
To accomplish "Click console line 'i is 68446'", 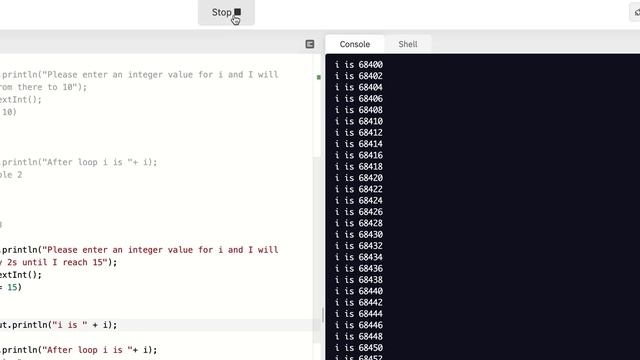I will [x=359, y=325].
